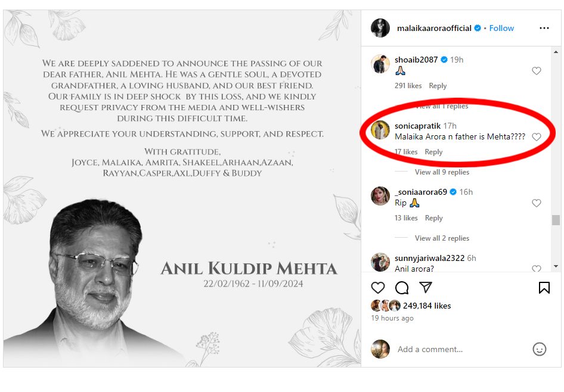Image resolution: width=564 pixels, height=392 pixels.
Task: Like sonicapratik's comment about Mehta
Action: (536, 137)
